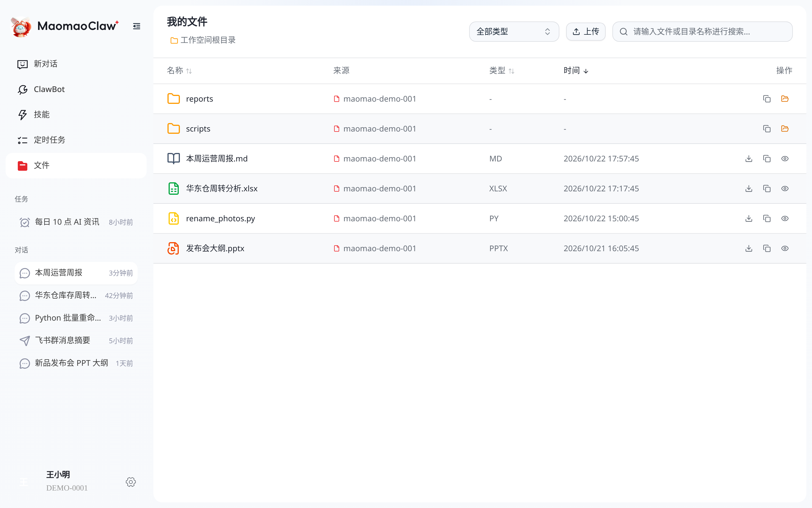The image size is (812, 508).
Task: Go to 技能 in the sidebar
Action: click(x=76, y=115)
